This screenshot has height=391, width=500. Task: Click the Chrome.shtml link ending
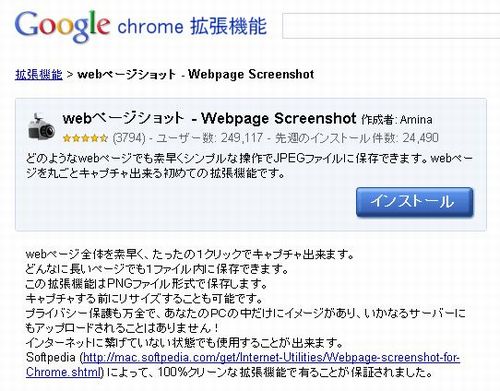(63, 372)
